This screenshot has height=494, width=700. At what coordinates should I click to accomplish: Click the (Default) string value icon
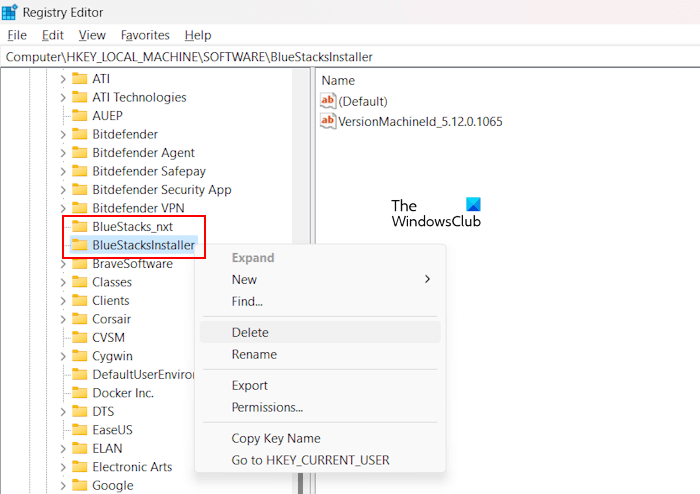[x=328, y=101]
